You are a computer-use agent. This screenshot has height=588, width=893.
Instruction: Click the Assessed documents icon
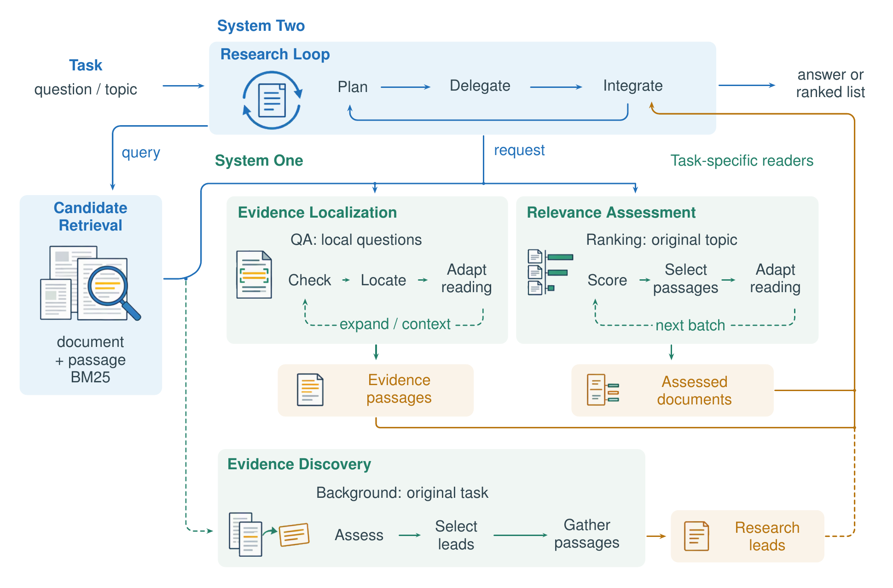[603, 390]
